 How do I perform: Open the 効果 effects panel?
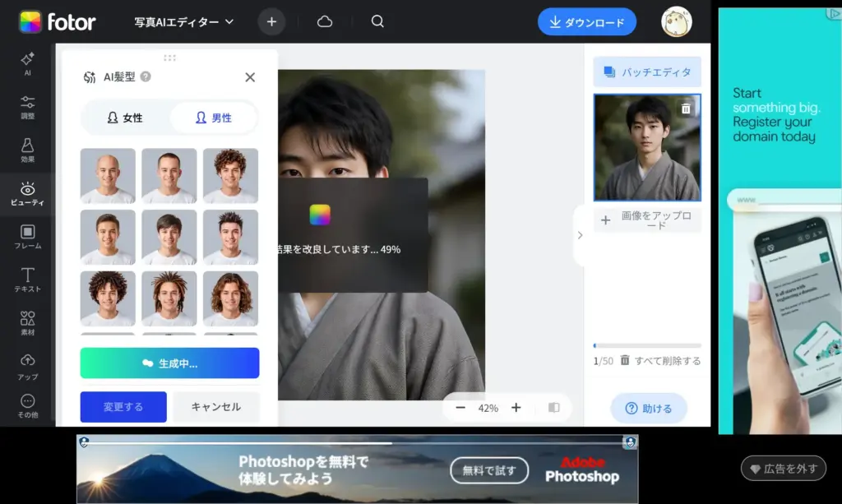(27, 150)
